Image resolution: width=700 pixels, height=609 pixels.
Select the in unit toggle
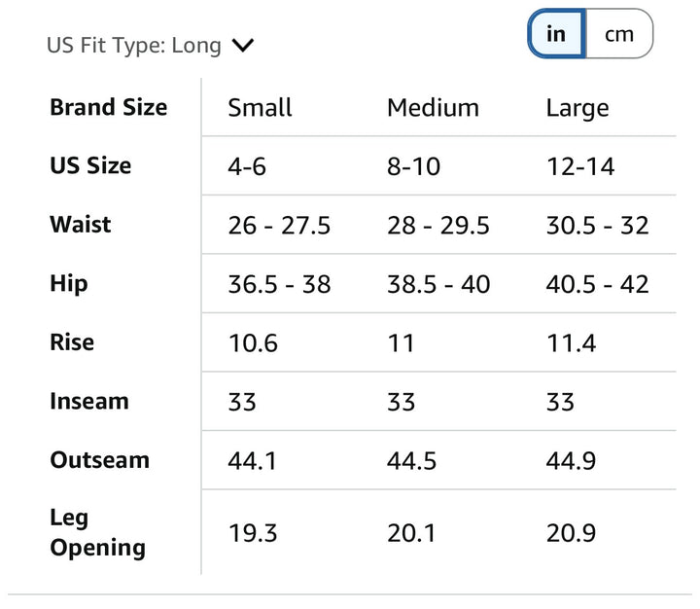(x=557, y=33)
